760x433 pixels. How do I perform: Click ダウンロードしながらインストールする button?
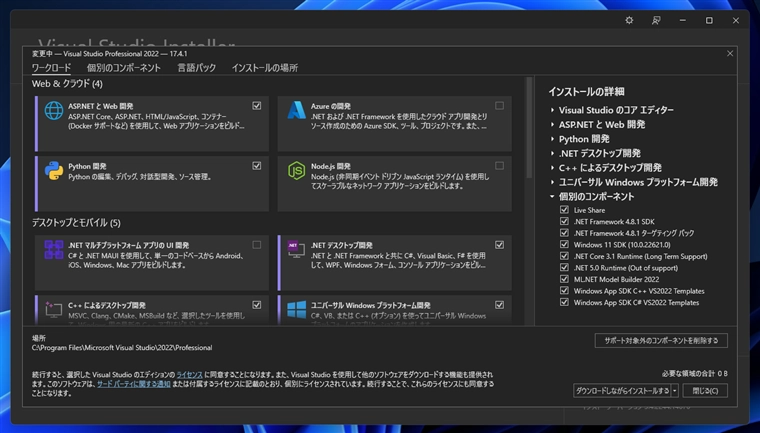click(622, 391)
